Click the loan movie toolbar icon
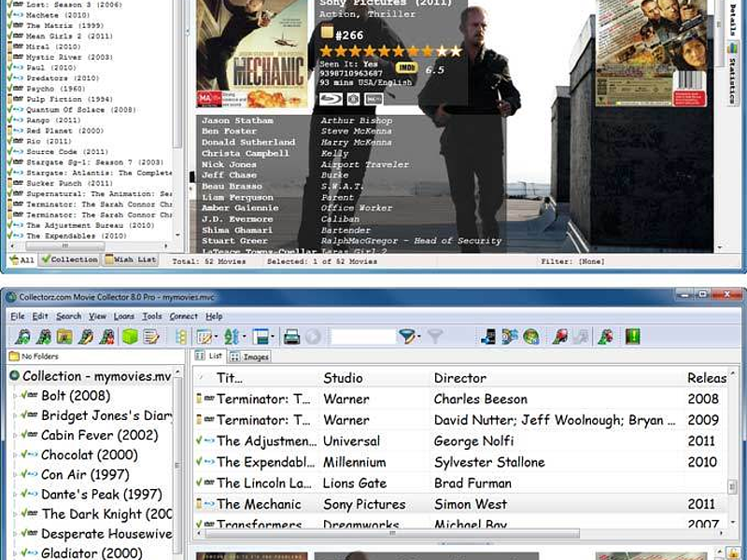Viewport: 747px width, 560px height. 559,337
